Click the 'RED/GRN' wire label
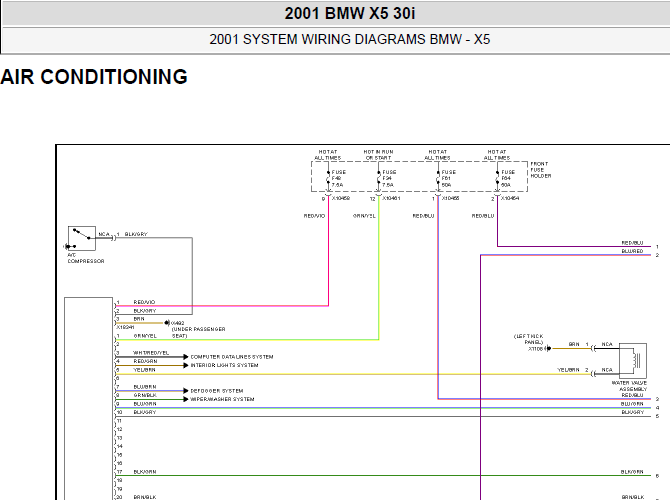This screenshot has width=670, height=500. coord(145,361)
